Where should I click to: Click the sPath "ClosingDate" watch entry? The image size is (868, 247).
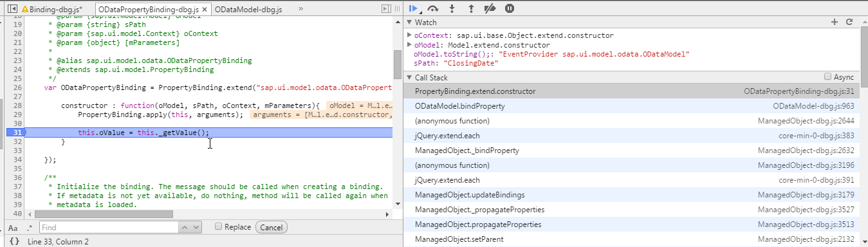pos(456,64)
